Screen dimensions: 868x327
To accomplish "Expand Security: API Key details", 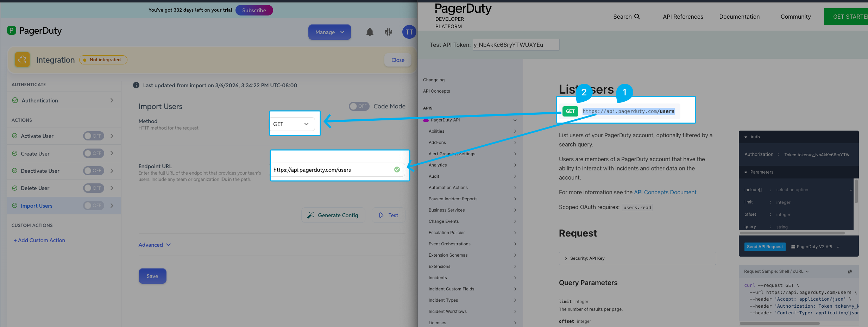I will pos(637,258).
